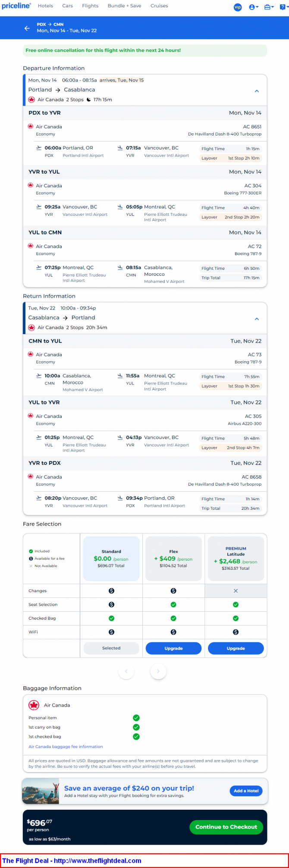The height and width of the screenshot is (868, 289).
Task: Open the user account menu icon
Action: pyautogui.click(x=254, y=7)
